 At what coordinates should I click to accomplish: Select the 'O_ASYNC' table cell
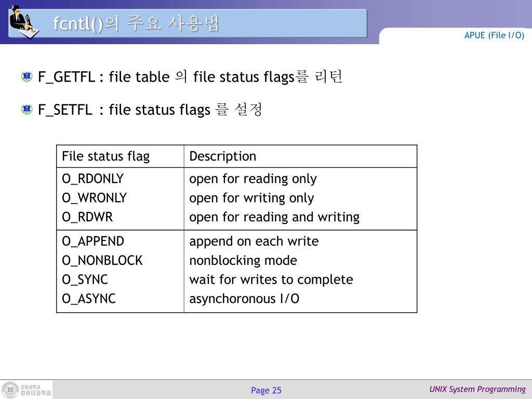(x=88, y=299)
